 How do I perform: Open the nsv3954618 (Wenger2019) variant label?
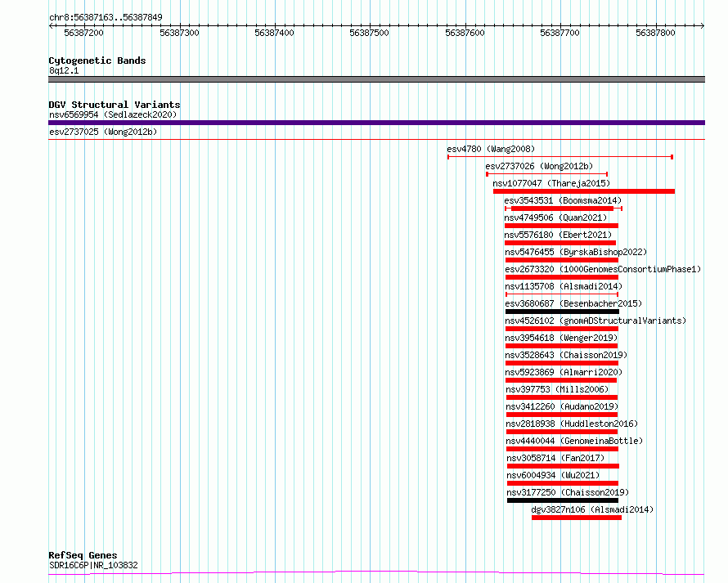(x=561, y=338)
